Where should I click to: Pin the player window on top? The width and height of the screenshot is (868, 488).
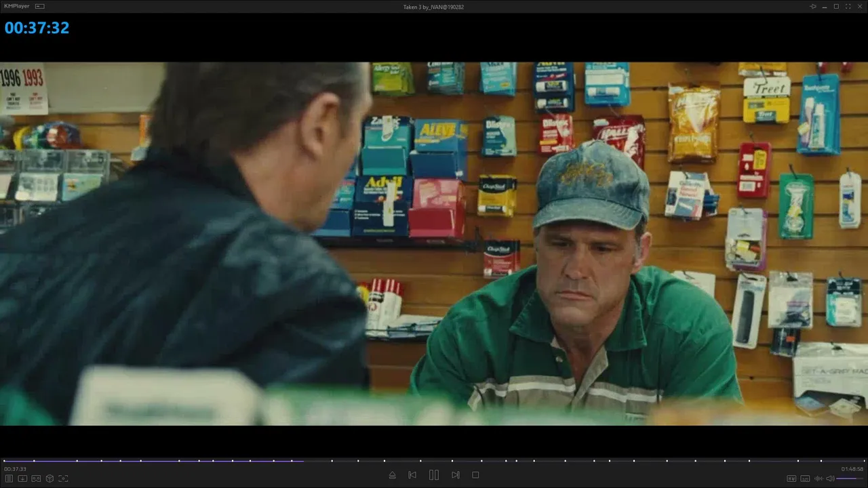[x=813, y=6]
